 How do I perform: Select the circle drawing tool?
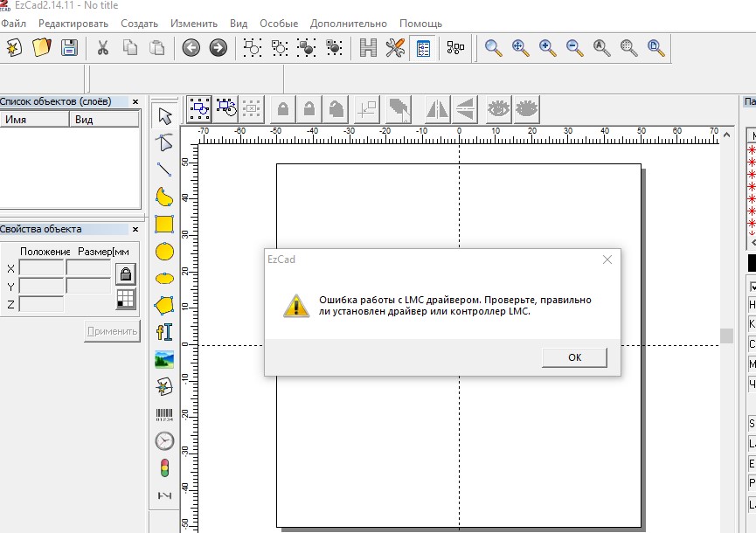164,252
